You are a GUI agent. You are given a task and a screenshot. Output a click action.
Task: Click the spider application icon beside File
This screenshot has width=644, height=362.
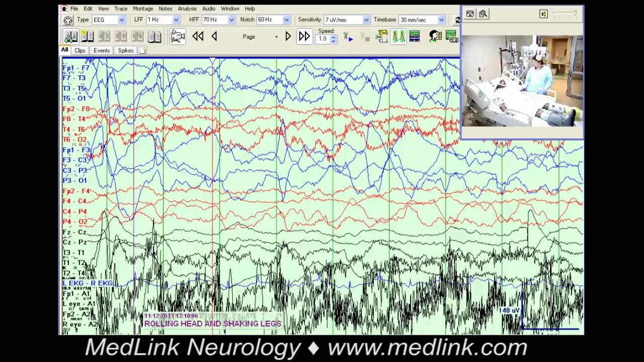[64, 9]
